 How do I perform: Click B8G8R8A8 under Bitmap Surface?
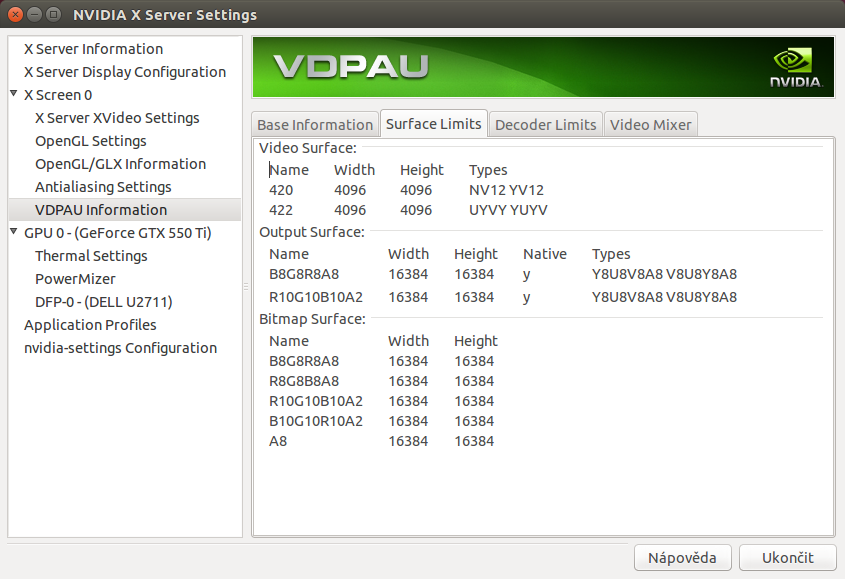tap(304, 361)
